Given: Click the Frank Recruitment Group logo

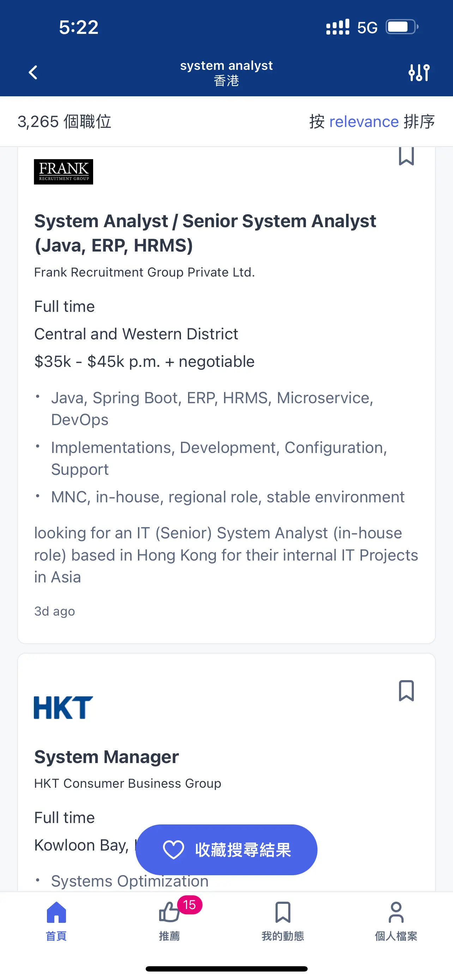Looking at the screenshot, I should click(x=64, y=171).
